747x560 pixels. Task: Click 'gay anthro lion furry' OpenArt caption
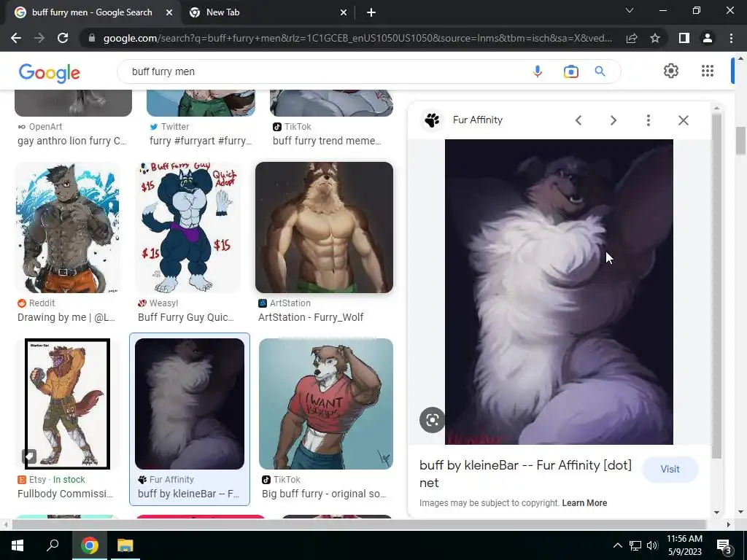(x=71, y=141)
